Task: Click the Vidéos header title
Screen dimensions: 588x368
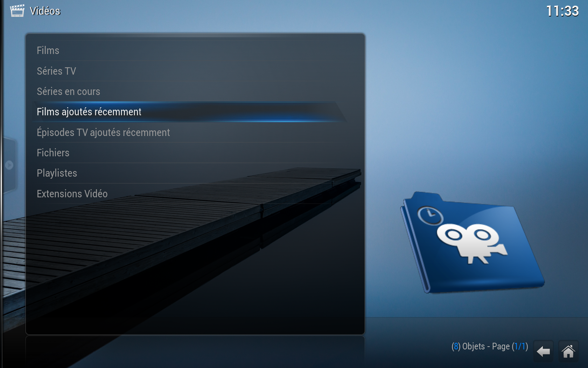Action: point(45,11)
